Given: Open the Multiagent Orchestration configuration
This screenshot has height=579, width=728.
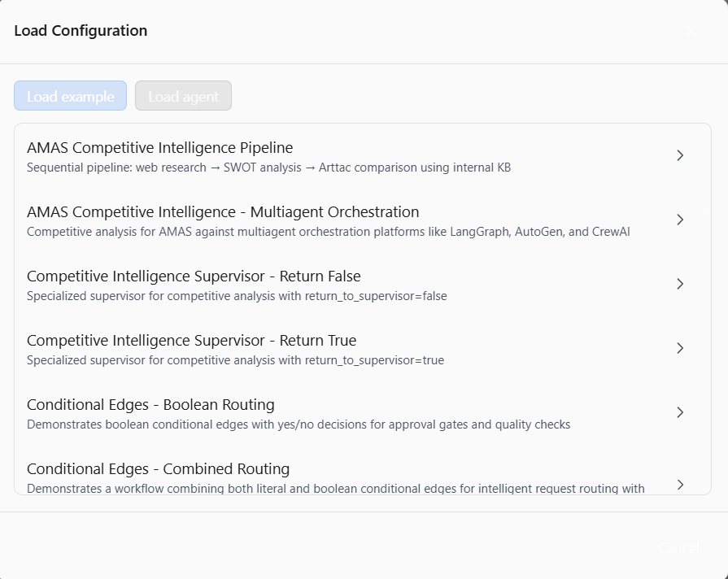Looking at the screenshot, I should tap(223, 212).
